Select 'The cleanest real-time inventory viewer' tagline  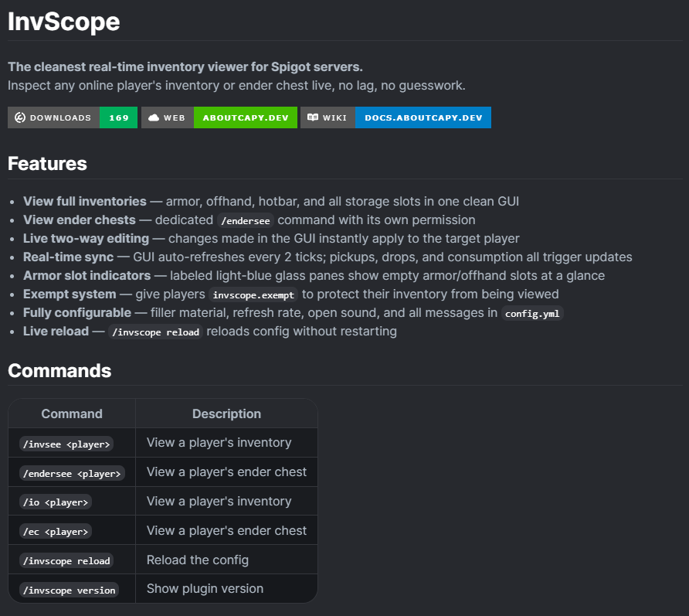[x=185, y=66]
